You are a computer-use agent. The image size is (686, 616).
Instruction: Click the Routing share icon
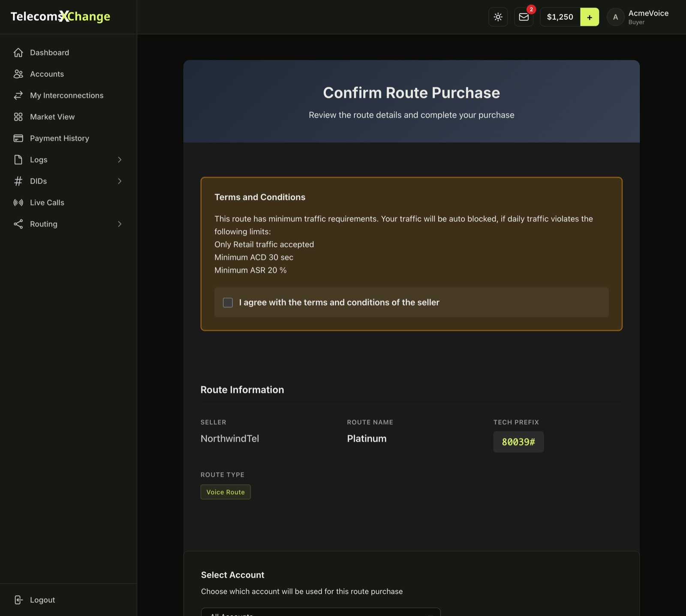point(18,224)
